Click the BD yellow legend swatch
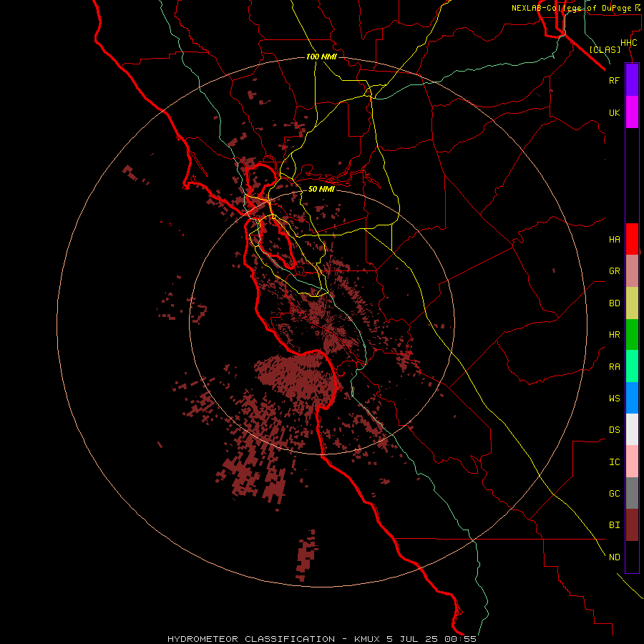Viewport: 644px width, 644px height. pyautogui.click(x=632, y=303)
